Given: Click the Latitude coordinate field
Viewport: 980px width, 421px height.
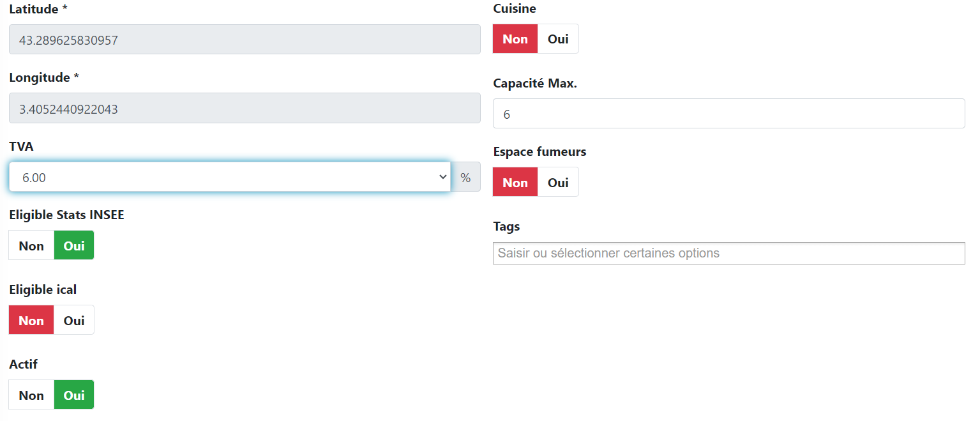Looking at the screenshot, I should [x=245, y=40].
